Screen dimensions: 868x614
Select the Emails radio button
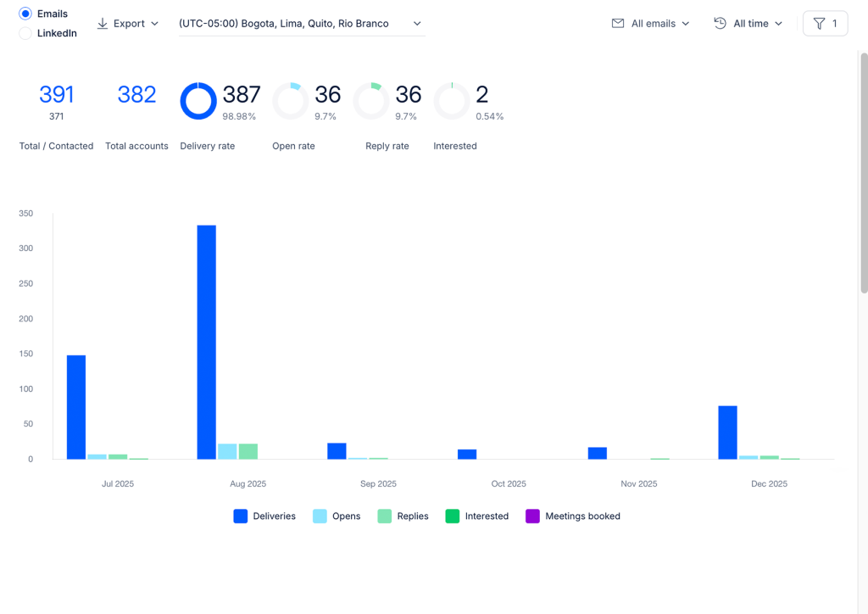pyautogui.click(x=25, y=14)
